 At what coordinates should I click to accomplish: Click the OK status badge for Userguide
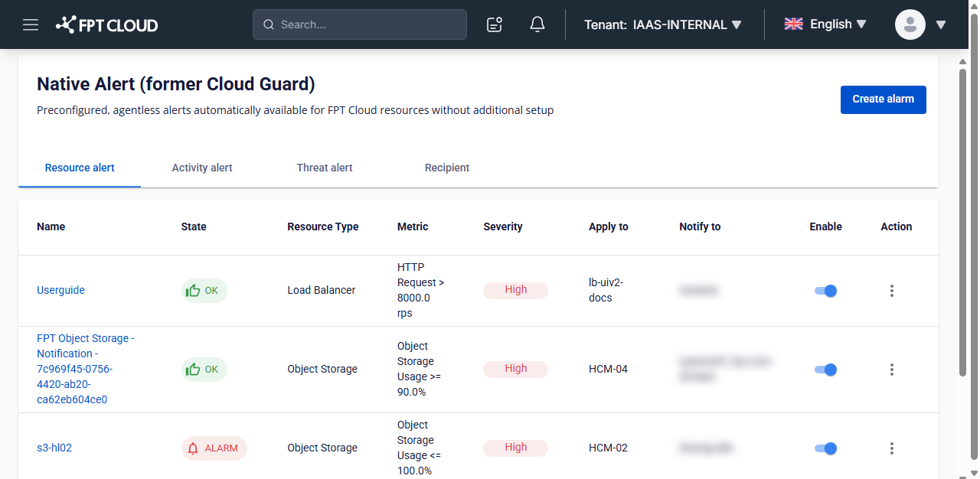coord(204,291)
